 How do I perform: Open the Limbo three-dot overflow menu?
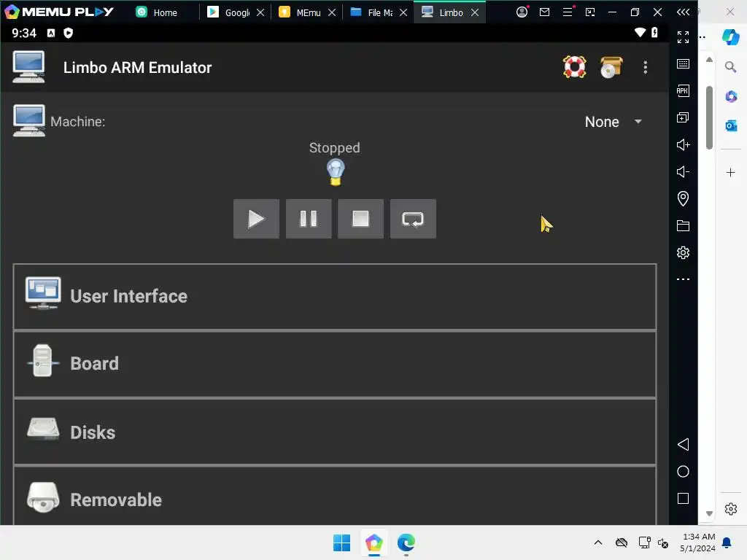point(645,68)
